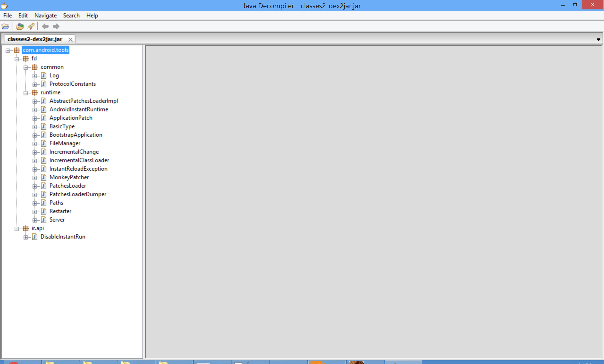
Task: Click the BasicType class file icon
Action: click(44, 126)
